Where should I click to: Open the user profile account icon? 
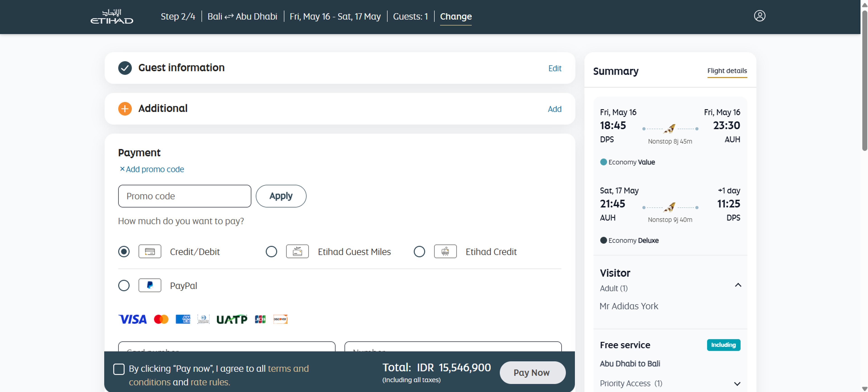[759, 16]
